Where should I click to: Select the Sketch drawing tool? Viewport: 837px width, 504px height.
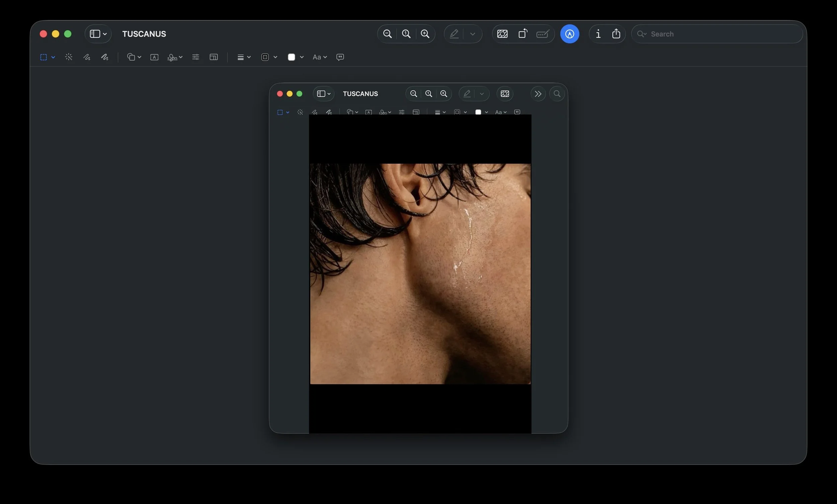coord(87,57)
